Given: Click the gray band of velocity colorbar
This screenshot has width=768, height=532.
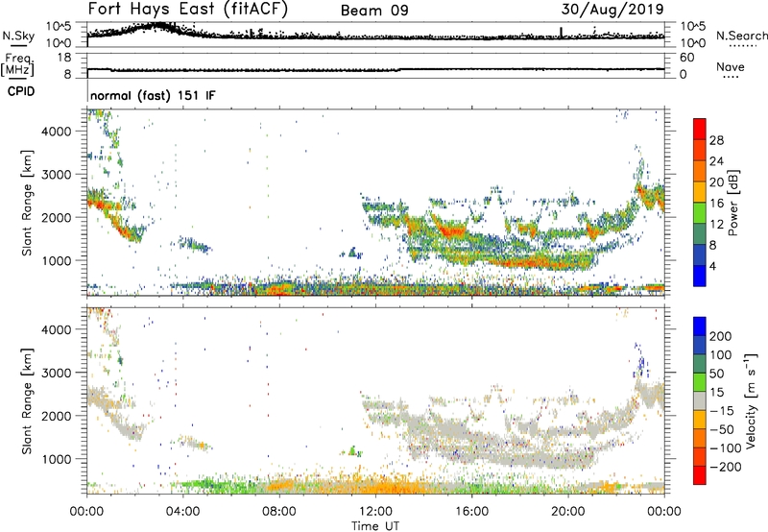Looking at the screenshot, I should tap(700, 400).
